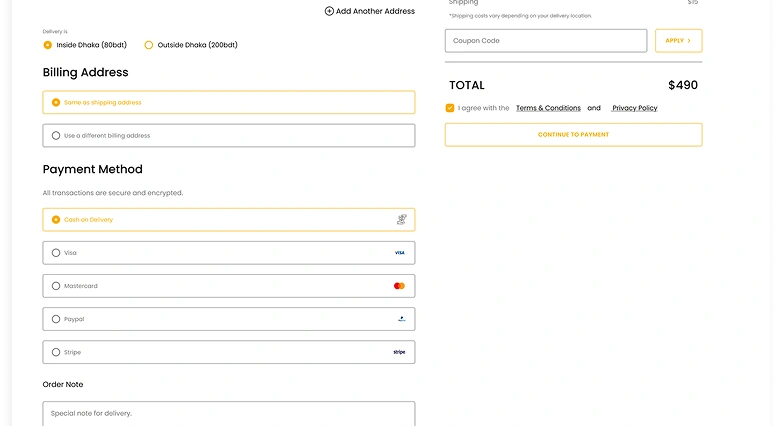Image resolution: width=778 pixels, height=426 pixels.
Task: Select Cash on Delivery payment method
Action: [56, 219]
